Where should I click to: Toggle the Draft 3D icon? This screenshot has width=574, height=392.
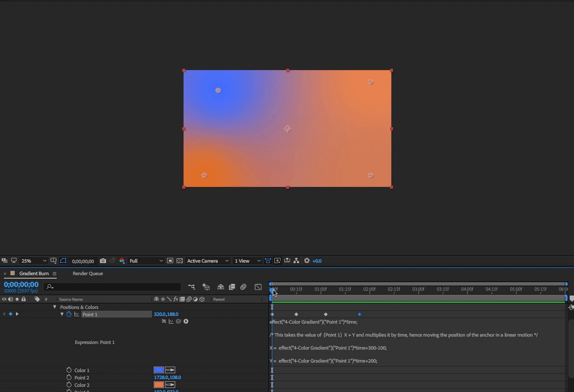[x=206, y=286]
